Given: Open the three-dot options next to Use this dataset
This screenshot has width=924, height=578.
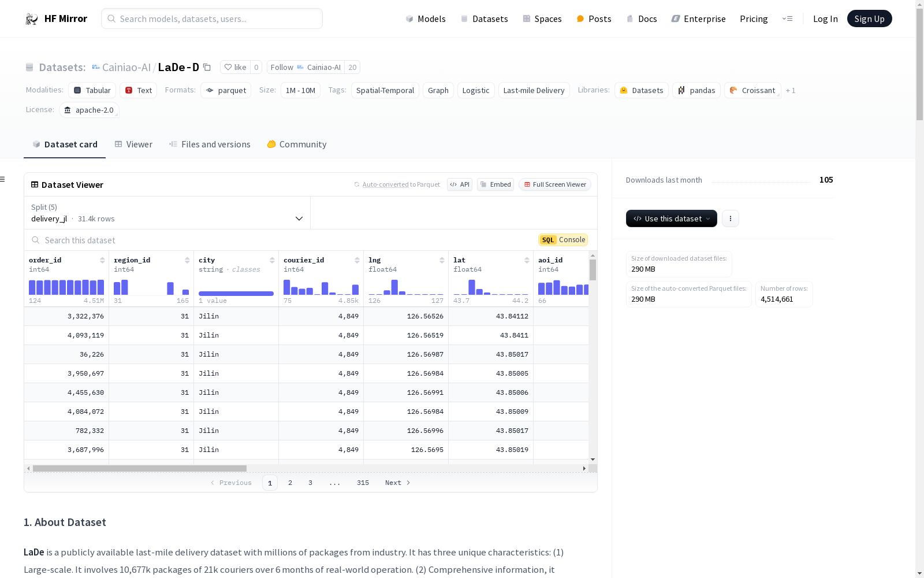Looking at the screenshot, I should pos(731,218).
